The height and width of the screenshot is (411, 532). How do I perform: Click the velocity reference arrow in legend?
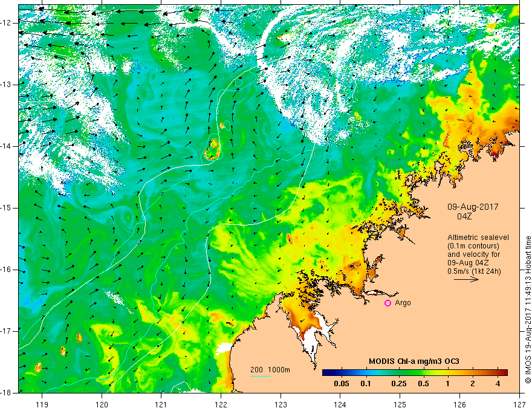pyautogui.click(x=466, y=279)
